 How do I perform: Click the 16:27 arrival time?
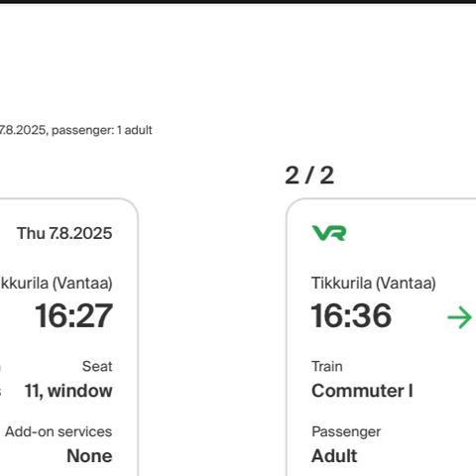pyautogui.click(x=73, y=315)
